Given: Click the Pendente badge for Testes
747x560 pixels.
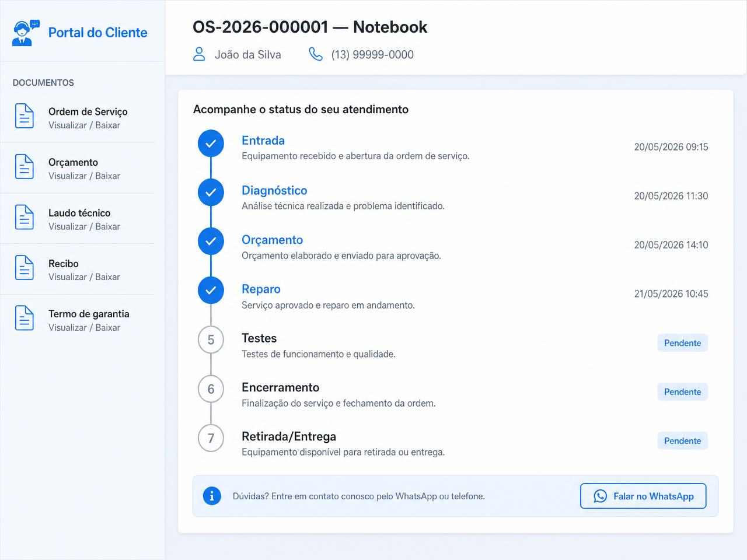Looking at the screenshot, I should (682, 343).
